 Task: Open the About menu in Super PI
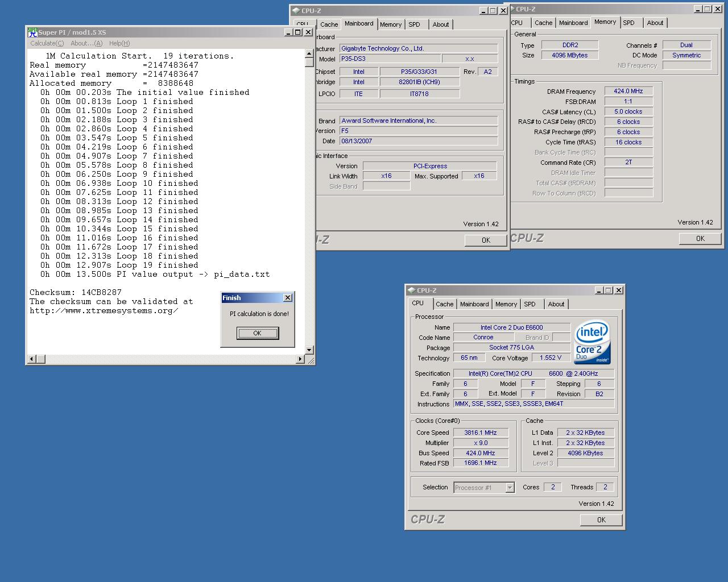pyautogui.click(x=86, y=43)
